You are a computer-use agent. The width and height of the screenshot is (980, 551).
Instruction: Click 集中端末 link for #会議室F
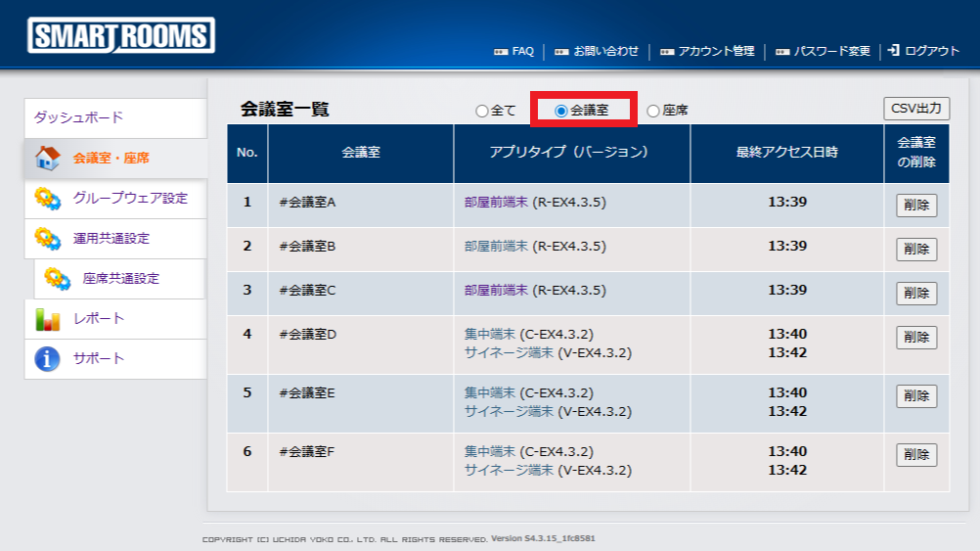click(x=490, y=451)
